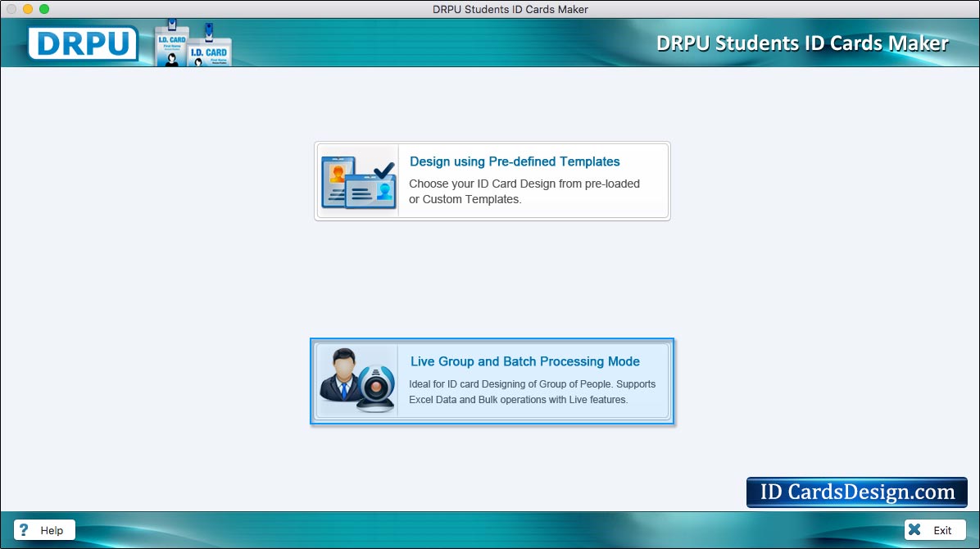This screenshot has height=549, width=980.
Task: Click the X icon beside Exit
Action: 914,529
